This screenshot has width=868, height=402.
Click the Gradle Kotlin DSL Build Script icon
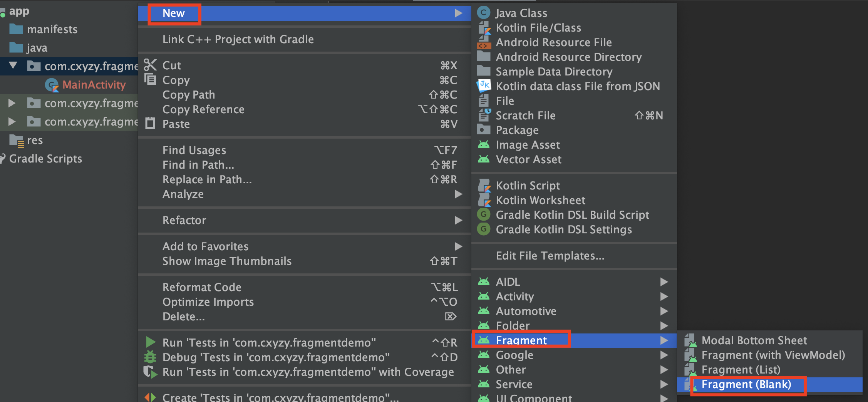click(484, 214)
